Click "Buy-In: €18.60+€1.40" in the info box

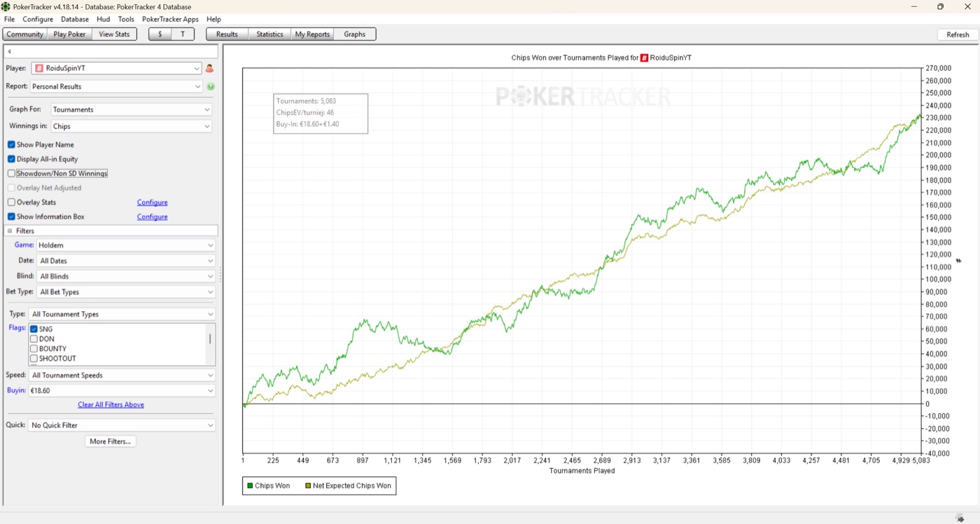click(307, 124)
